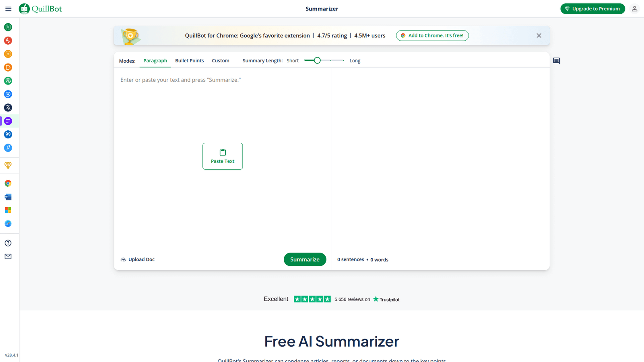Open the Grammar Checker tool in sidebar

(8, 41)
